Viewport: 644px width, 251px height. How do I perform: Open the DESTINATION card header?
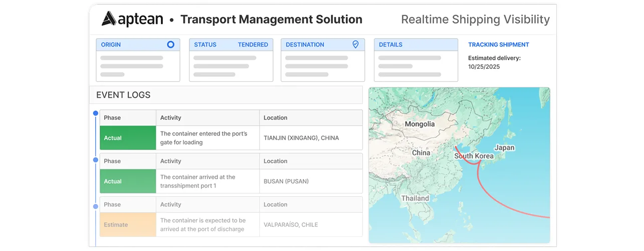[x=323, y=45]
